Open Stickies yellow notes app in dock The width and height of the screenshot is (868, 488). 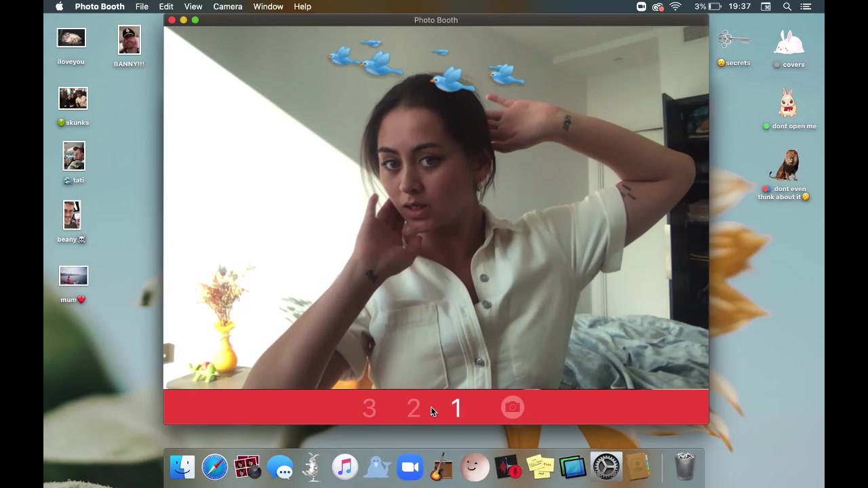pyautogui.click(x=540, y=467)
